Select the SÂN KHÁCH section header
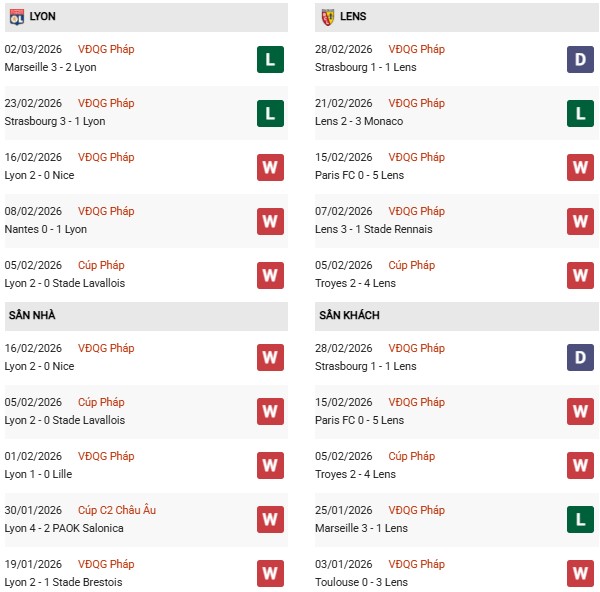The image size is (600, 592). (x=349, y=316)
